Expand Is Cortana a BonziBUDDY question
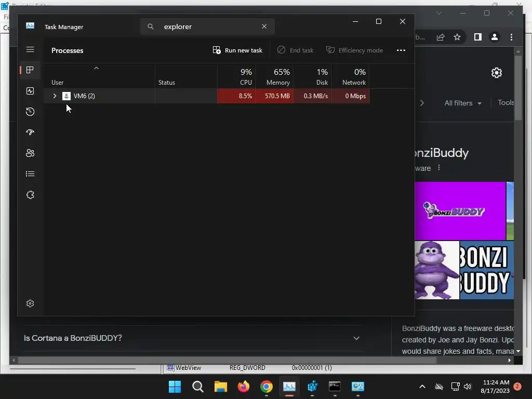Viewport: 532px width, 399px height. pyautogui.click(x=192, y=338)
